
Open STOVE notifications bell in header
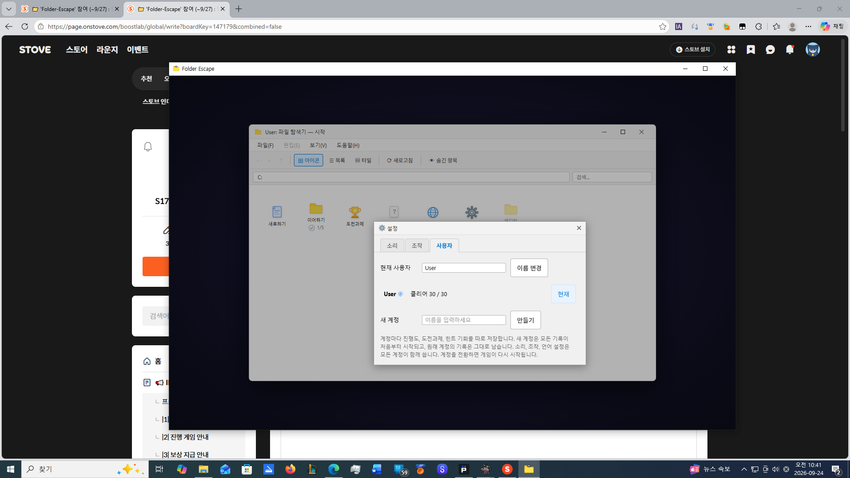point(790,49)
